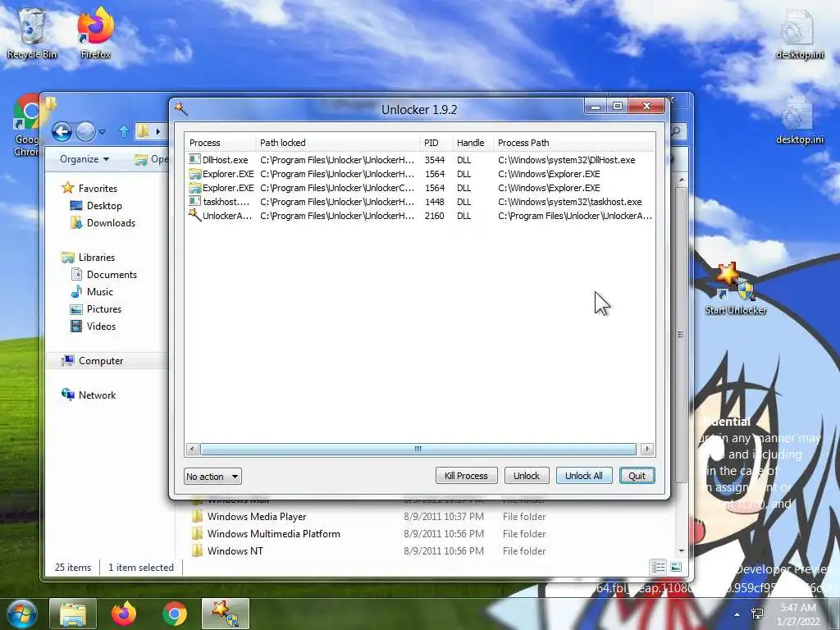Select Explorer.EXE row locking UnlockerC path

(x=419, y=188)
